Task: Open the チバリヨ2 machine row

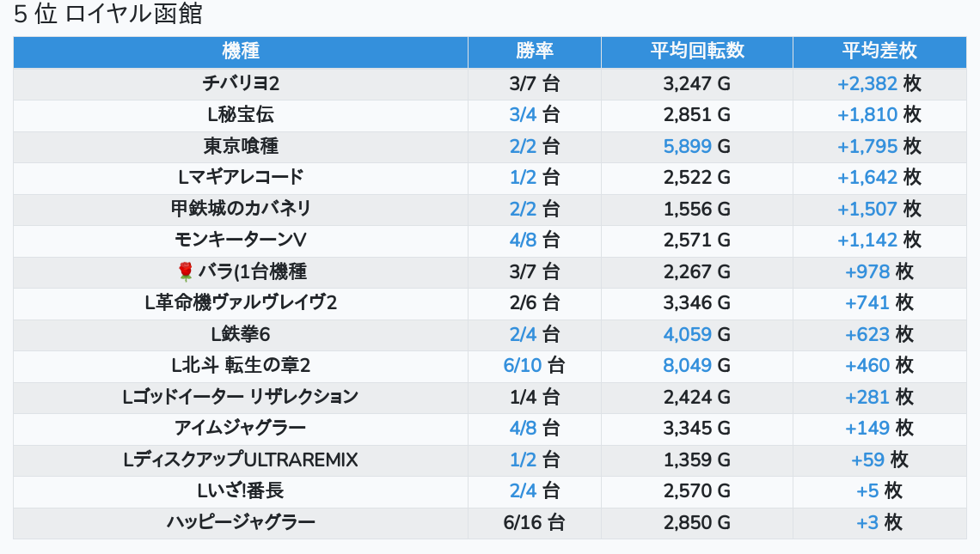Action: [x=241, y=84]
